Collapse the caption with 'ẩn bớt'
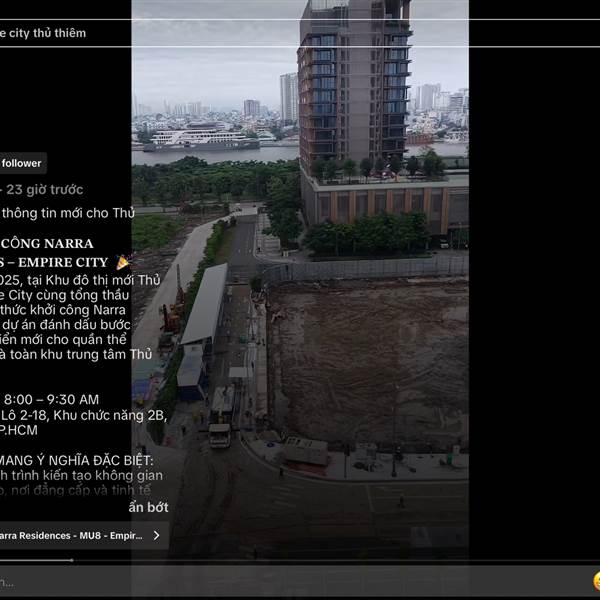The height and width of the screenshot is (600, 600). pyautogui.click(x=148, y=507)
